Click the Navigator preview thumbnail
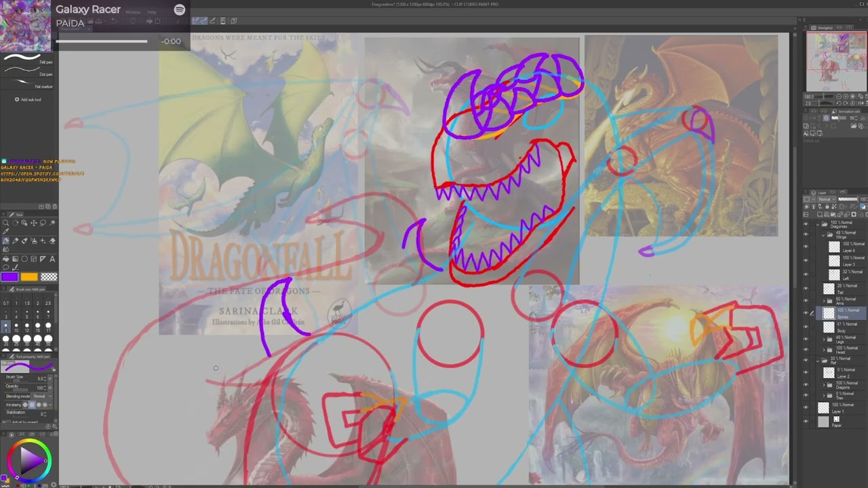 [835, 60]
